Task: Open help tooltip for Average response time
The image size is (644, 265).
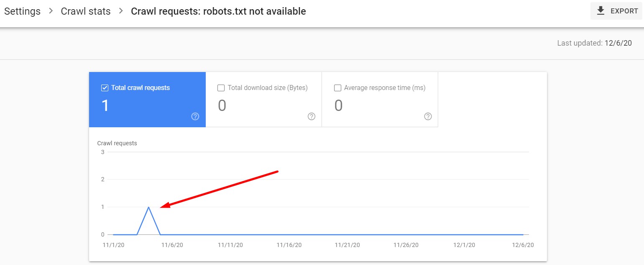Action: click(427, 116)
